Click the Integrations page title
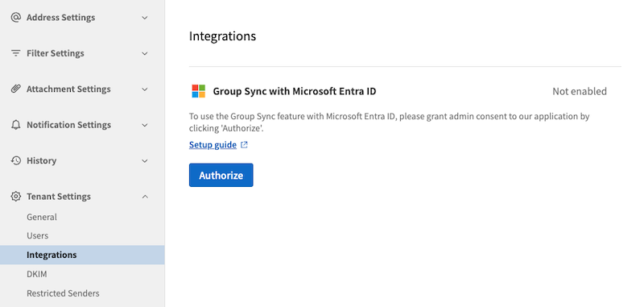This screenshot has height=307, width=644. (223, 35)
